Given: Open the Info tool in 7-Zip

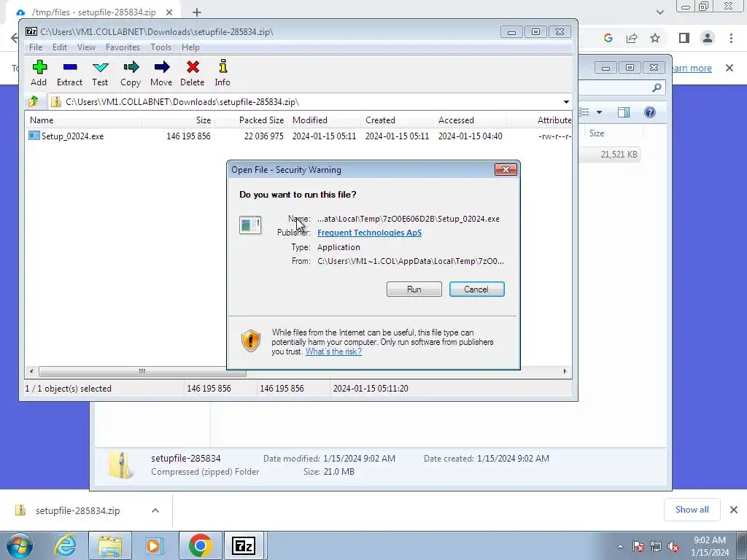Looking at the screenshot, I should click(x=222, y=73).
